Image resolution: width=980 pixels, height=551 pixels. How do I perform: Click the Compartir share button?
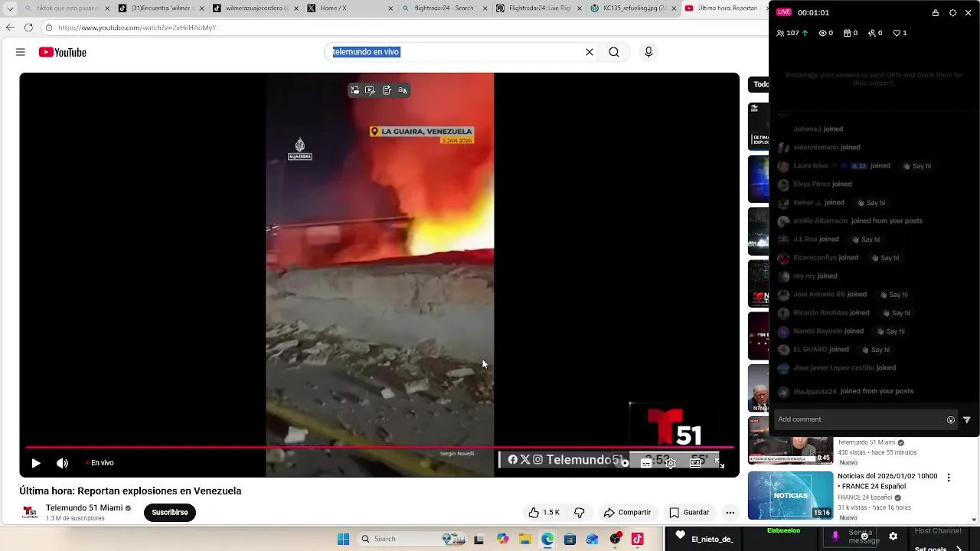point(627,513)
